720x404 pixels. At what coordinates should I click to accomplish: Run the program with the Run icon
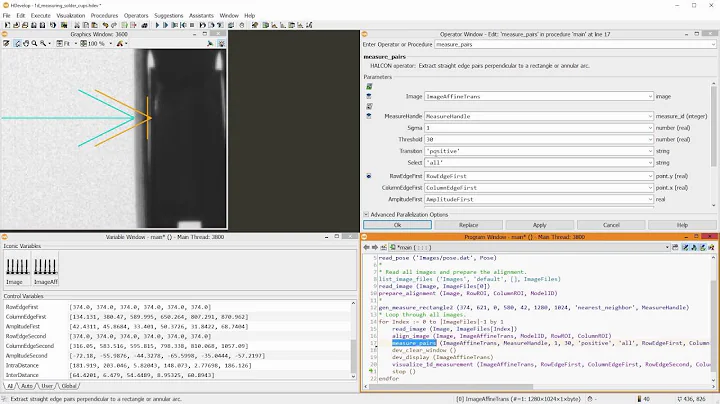(157, 25)
